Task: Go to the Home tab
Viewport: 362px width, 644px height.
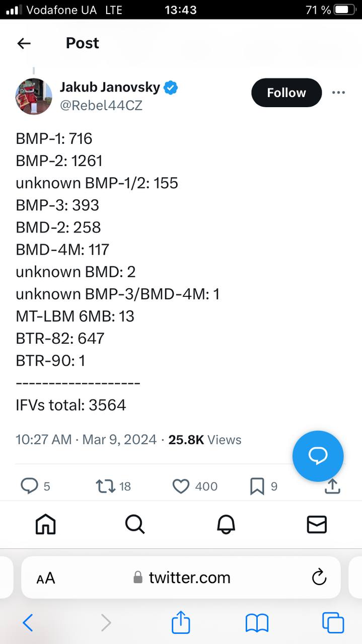Action: click(45, 525)
